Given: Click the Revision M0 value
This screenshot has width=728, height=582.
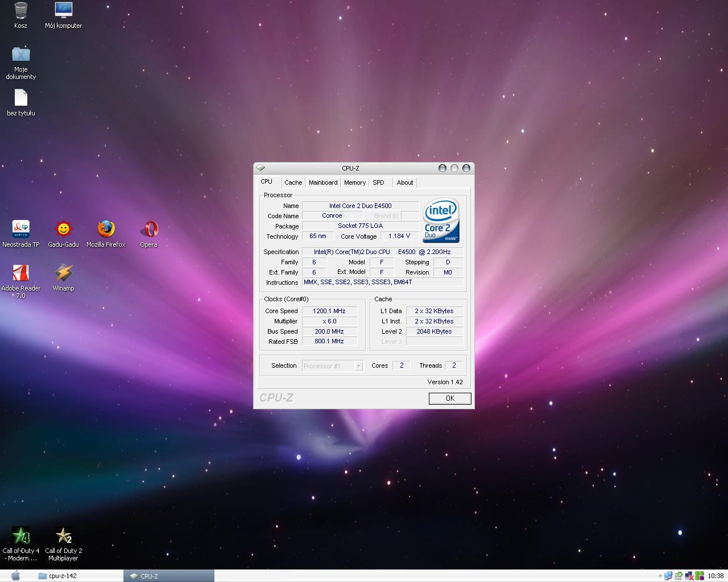Looking at the screenshot, I should point(448,272).
